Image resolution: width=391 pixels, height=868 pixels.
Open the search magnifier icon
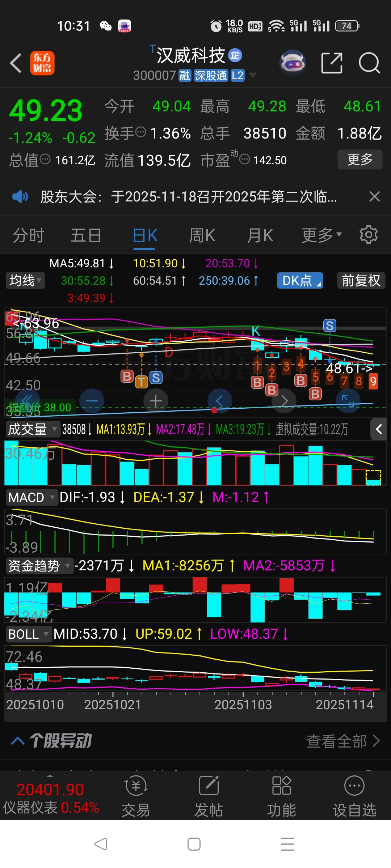click(x=369, y=63)
